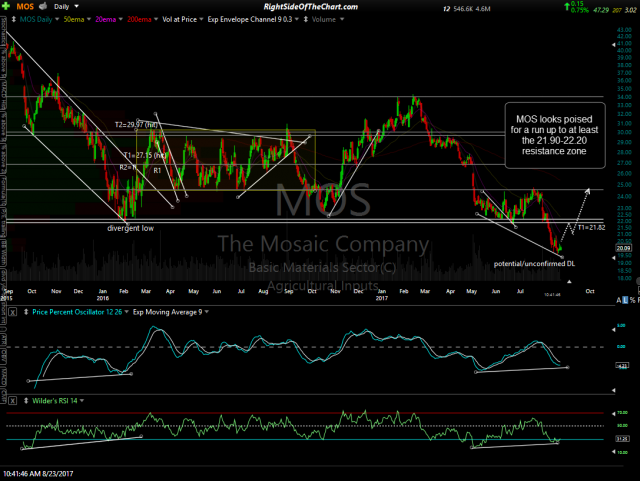
Task: Click the MOS ticker symbol field
Action: coord(25,7)
